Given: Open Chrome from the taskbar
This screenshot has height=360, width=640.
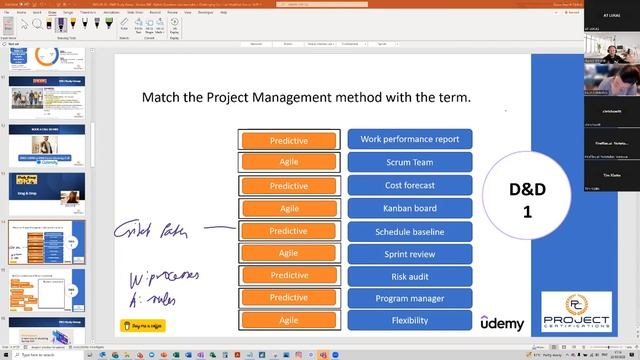Looking at the screenshot, I should click(x=115, y=355).
